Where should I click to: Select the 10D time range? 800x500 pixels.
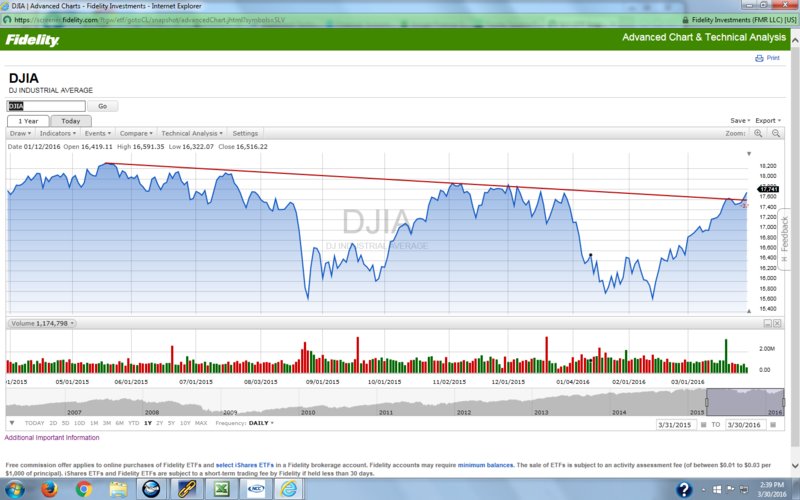[x=80, y=423]
